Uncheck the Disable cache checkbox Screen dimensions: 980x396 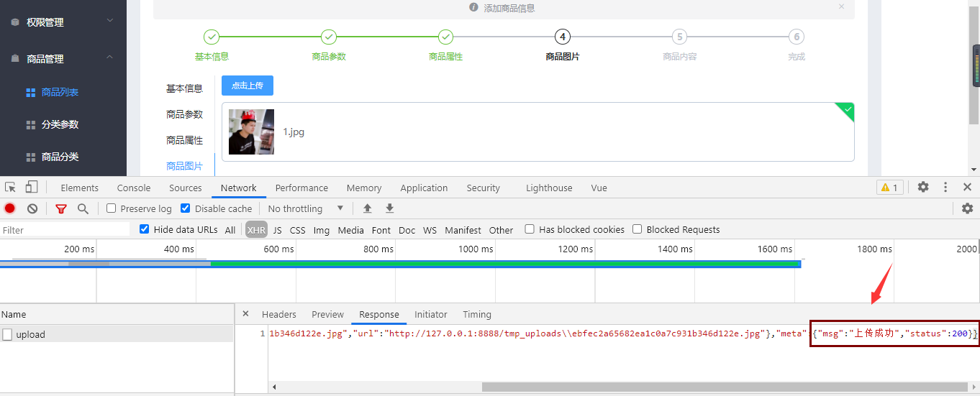(186, 208)
